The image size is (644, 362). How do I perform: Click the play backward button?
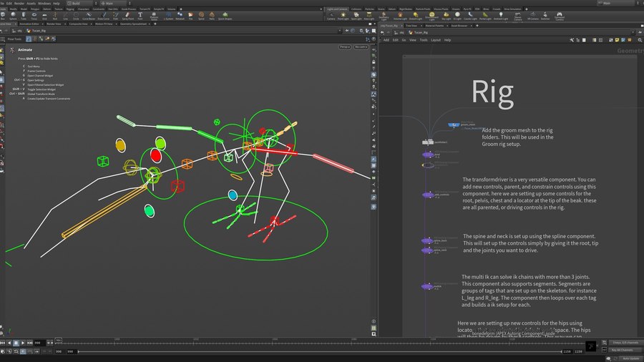pos(9,343)
